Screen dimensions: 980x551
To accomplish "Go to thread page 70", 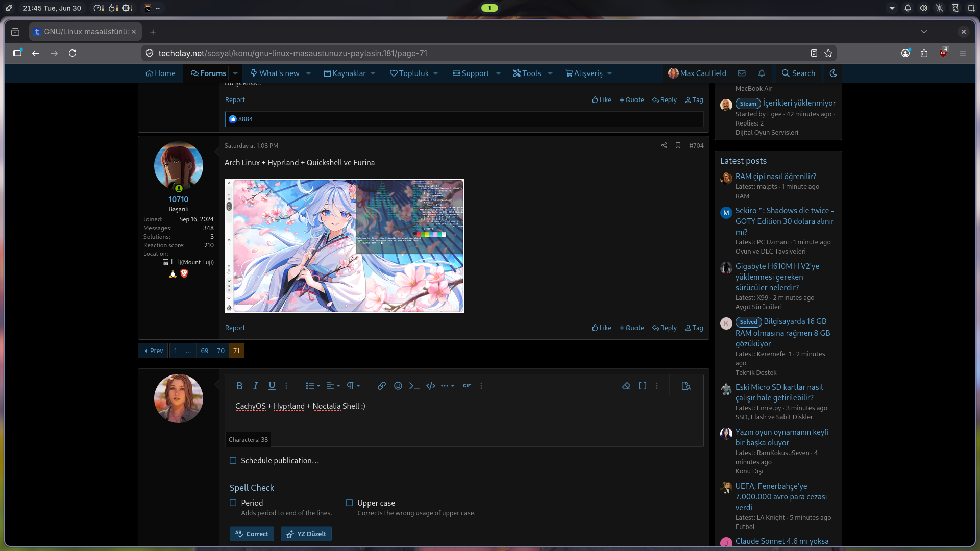I will pos(220,351).
